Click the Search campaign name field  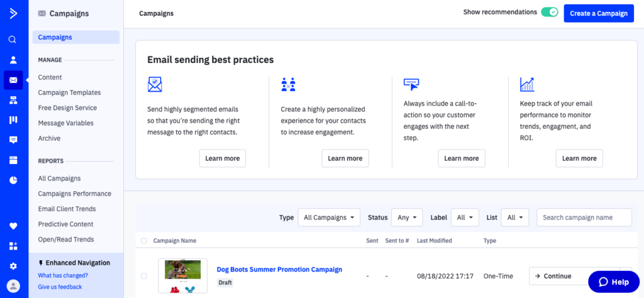[x=584, y=218]
